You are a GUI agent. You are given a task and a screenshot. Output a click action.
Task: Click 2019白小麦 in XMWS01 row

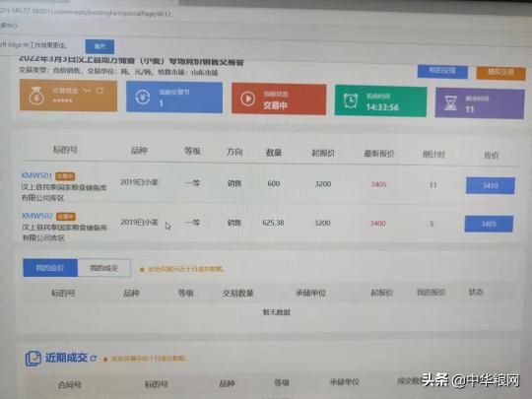point(139,182)
